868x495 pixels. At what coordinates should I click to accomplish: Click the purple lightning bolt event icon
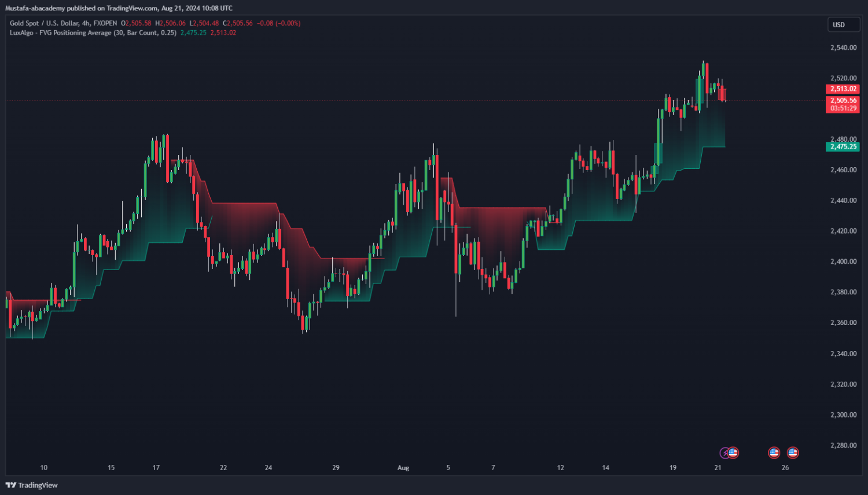click(x=724, y=453)
